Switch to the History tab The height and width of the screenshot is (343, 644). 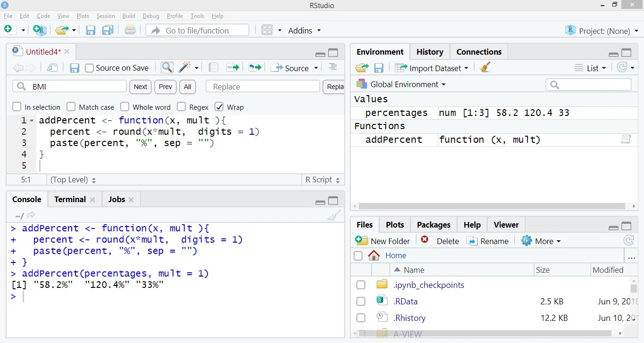(x=429, y=52)
